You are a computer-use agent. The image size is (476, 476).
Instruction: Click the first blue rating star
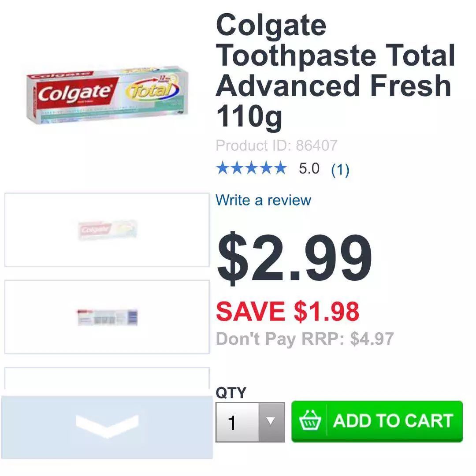pyautogui.click(x=223, y=168)
